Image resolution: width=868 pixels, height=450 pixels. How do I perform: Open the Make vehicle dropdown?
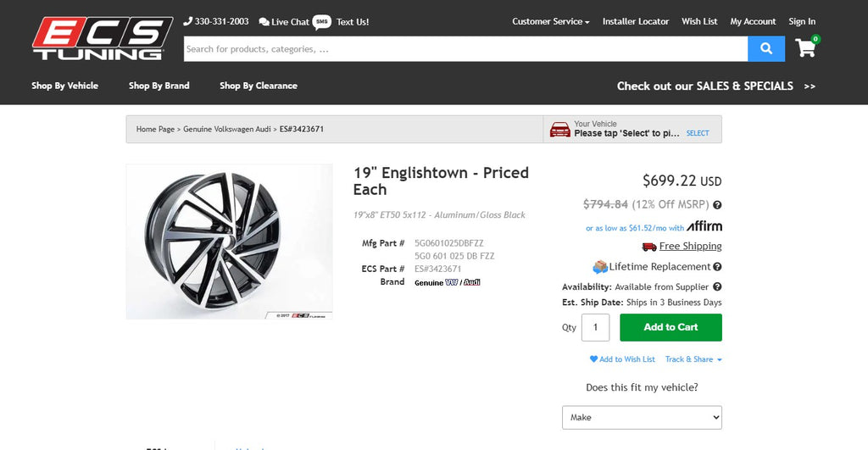[643, 417]
